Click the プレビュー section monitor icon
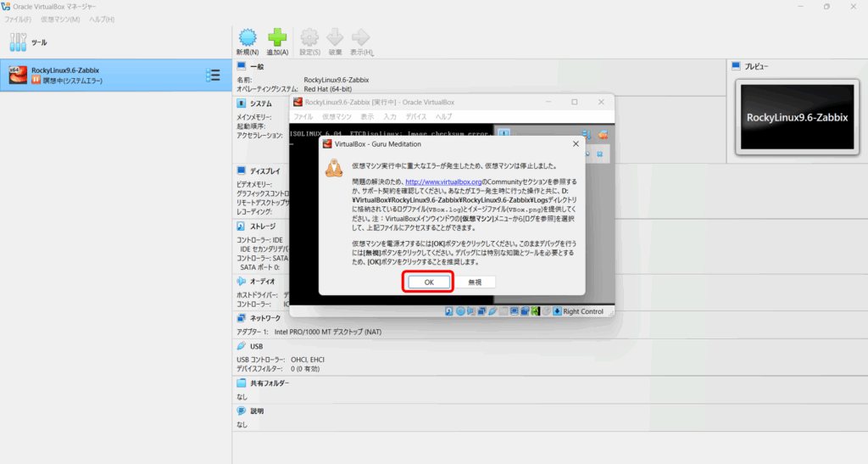The height and width of the screenshot is (464, 868). [736, 66]
